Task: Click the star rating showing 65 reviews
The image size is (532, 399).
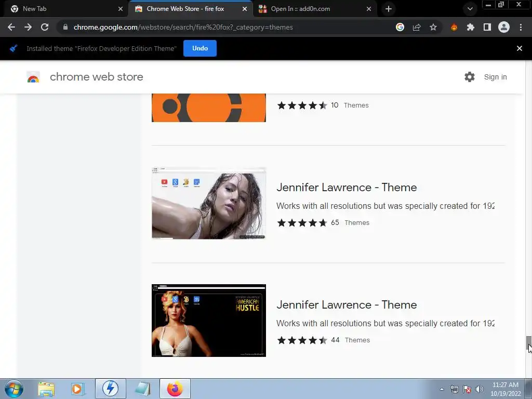Action: (x=302, y=222)
